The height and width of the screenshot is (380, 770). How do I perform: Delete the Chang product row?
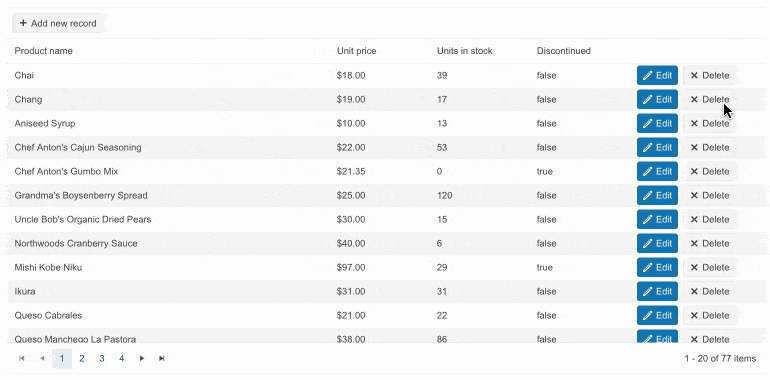tap(709, 99)
